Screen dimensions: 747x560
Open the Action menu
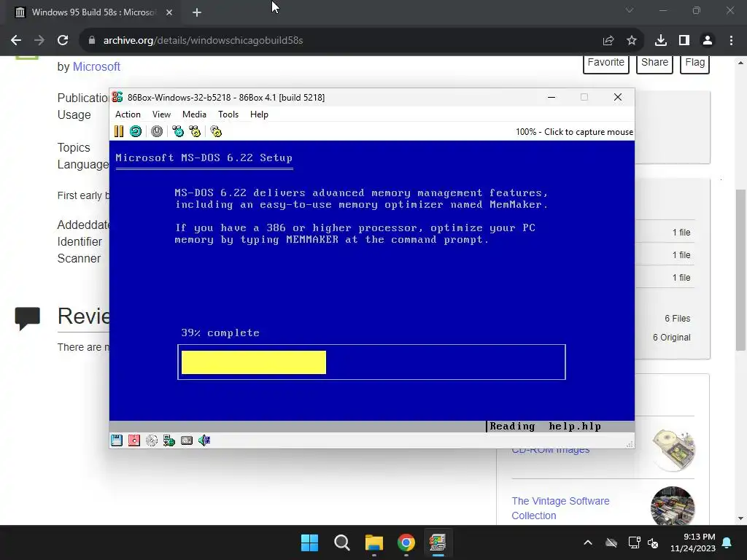pyautogui.click(x=128, y=114)
